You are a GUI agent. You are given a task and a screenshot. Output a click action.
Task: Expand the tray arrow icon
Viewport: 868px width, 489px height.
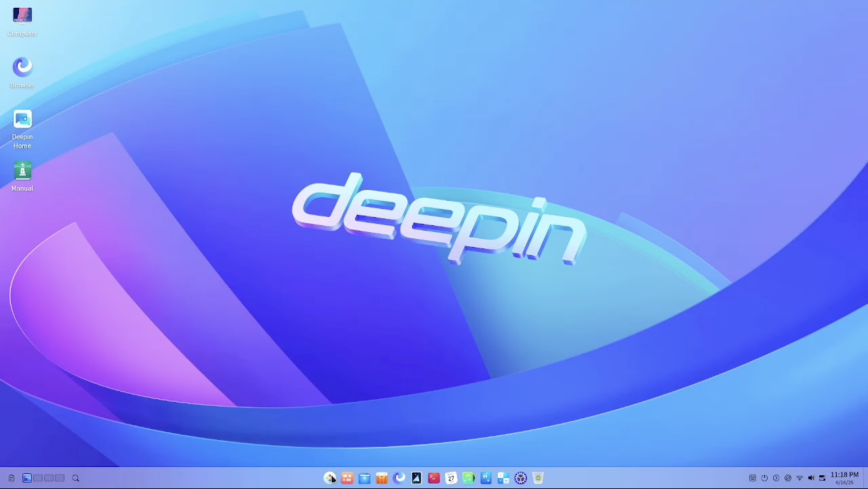776,478
